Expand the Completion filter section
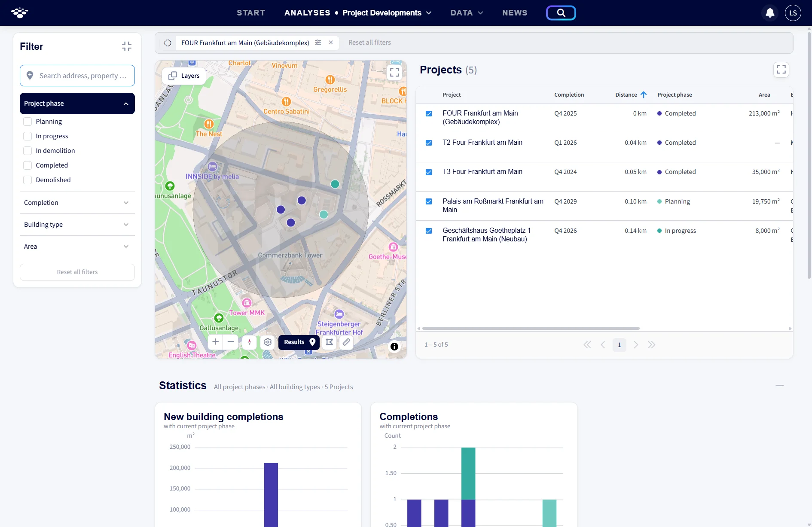Viewport: 812px width, 527px height. (x=77, y=203)
